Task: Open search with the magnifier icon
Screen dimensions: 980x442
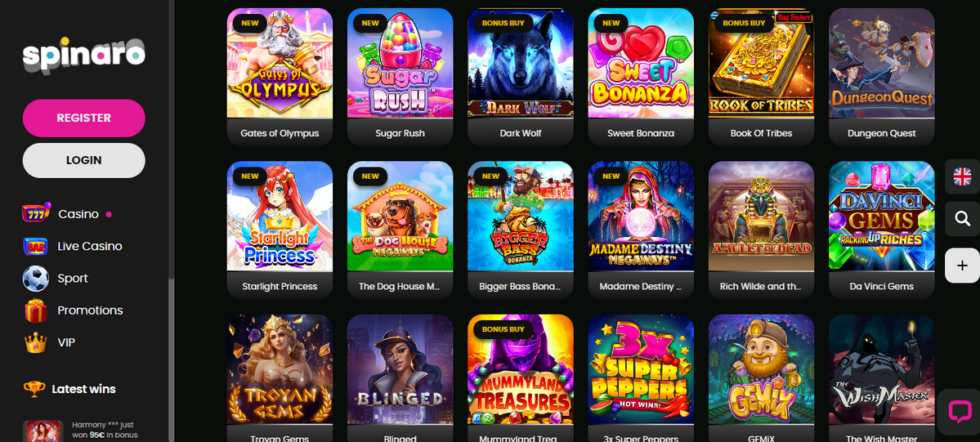Action: coord(962,219)
